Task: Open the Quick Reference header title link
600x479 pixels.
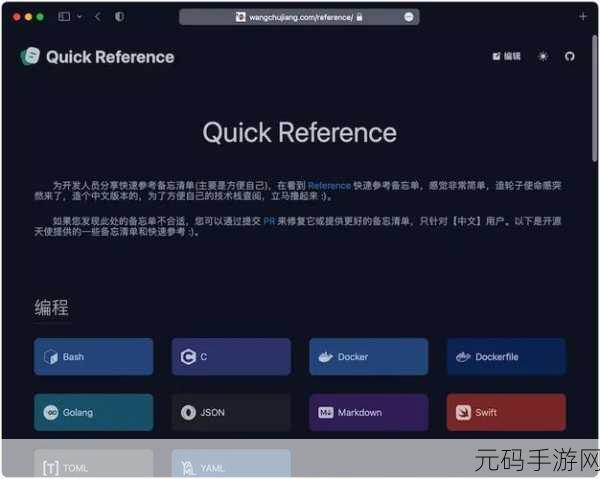Action: [x=110, y=57]
